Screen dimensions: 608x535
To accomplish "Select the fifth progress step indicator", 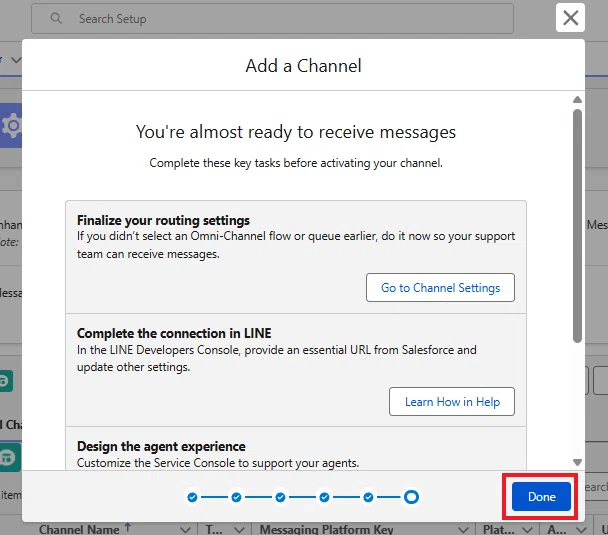I will point(368,497).
